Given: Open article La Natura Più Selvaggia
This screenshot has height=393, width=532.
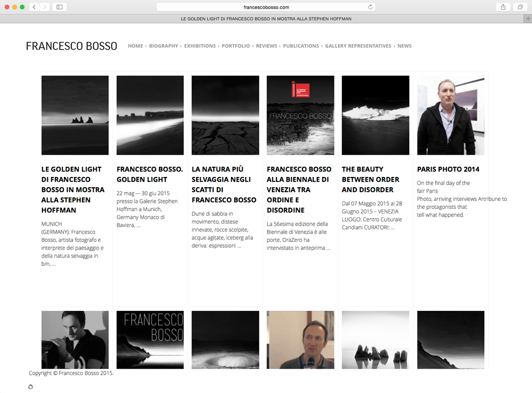Looking at the screenshot, I should coord(224,185).
